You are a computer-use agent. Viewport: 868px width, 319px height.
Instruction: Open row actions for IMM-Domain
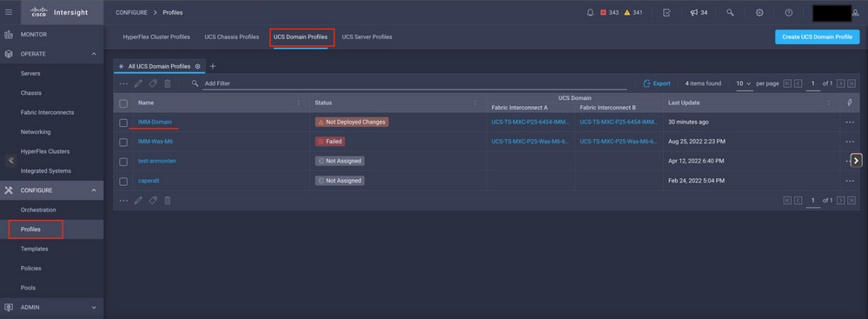coord(850,122)
